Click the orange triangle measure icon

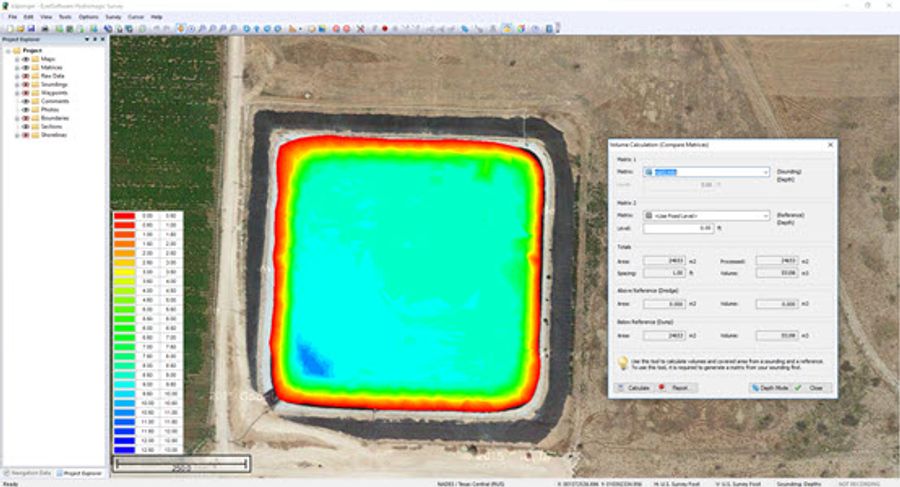(x=293, y=28)
